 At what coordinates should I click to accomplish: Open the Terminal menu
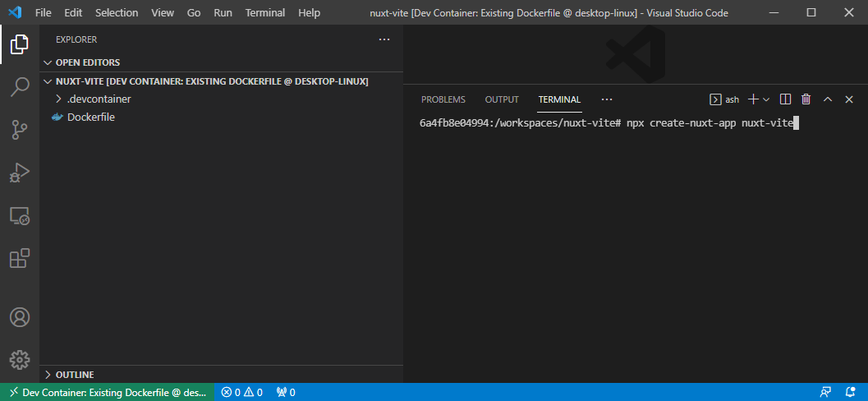click(x=265, y=13)
